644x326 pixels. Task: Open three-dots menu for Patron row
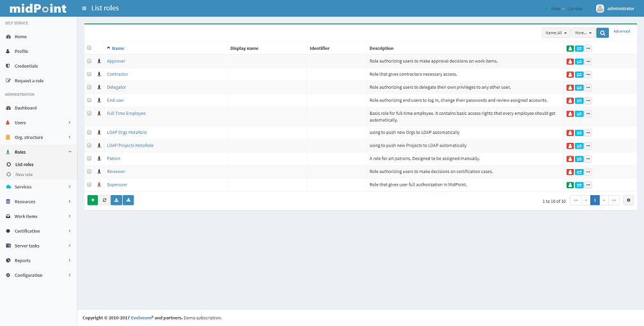click(x=588, y=159)
